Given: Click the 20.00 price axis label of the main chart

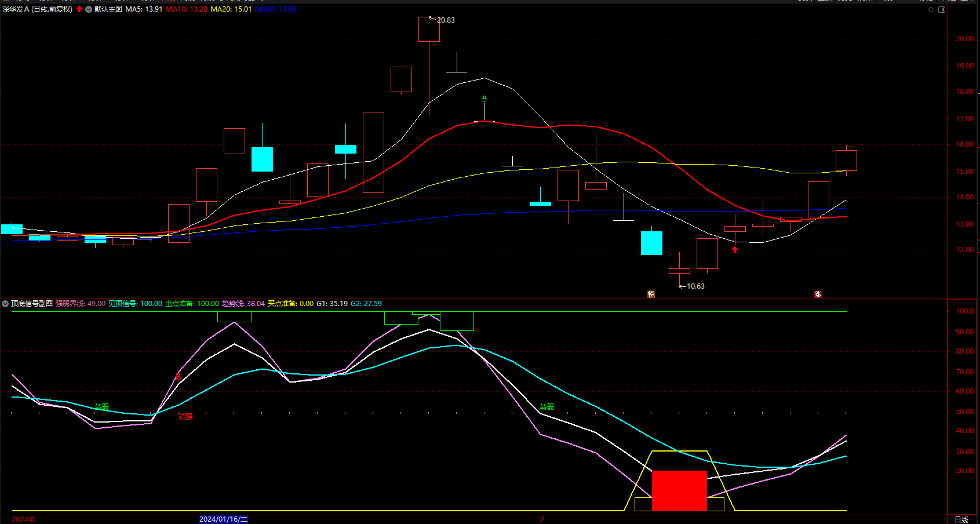Looking at the screenshot, I should [x=965, y=39].
